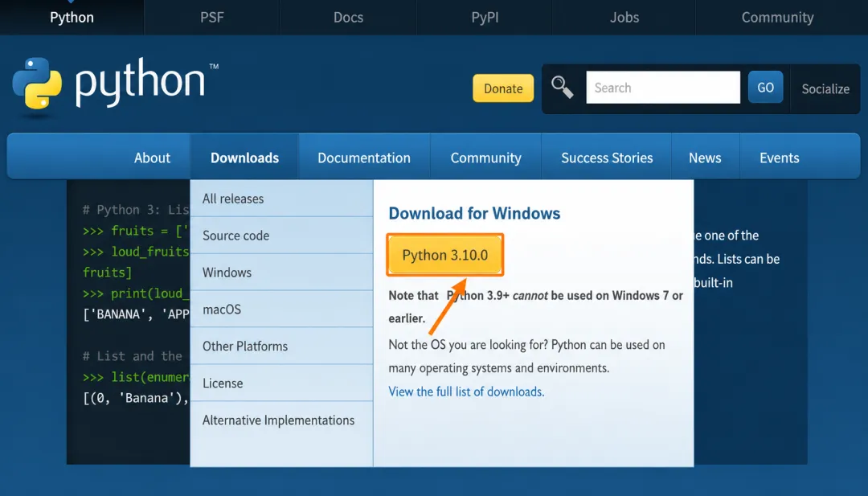868x496 pixels.
Task: Open View the full list of downloads link
Action: (466, 391)
